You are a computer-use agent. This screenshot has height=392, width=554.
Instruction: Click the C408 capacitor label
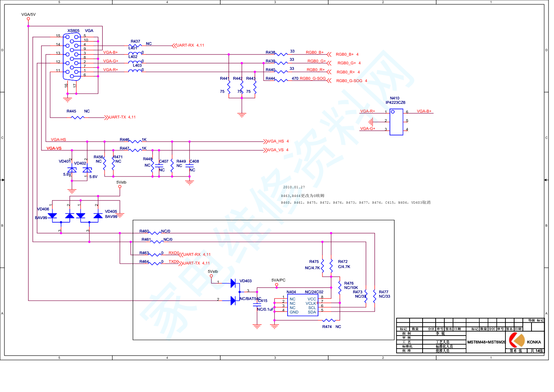pos(195,161)
